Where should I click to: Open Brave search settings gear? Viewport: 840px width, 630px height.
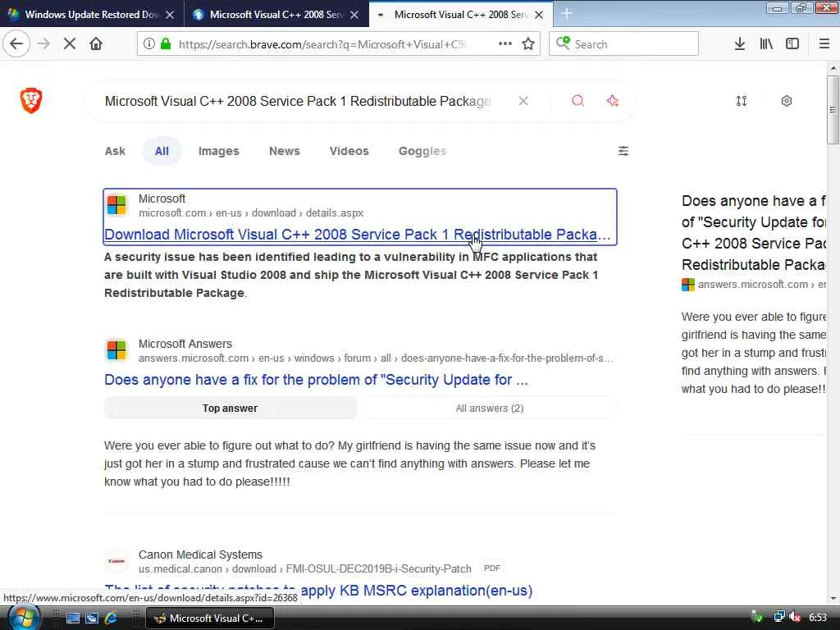787,101
